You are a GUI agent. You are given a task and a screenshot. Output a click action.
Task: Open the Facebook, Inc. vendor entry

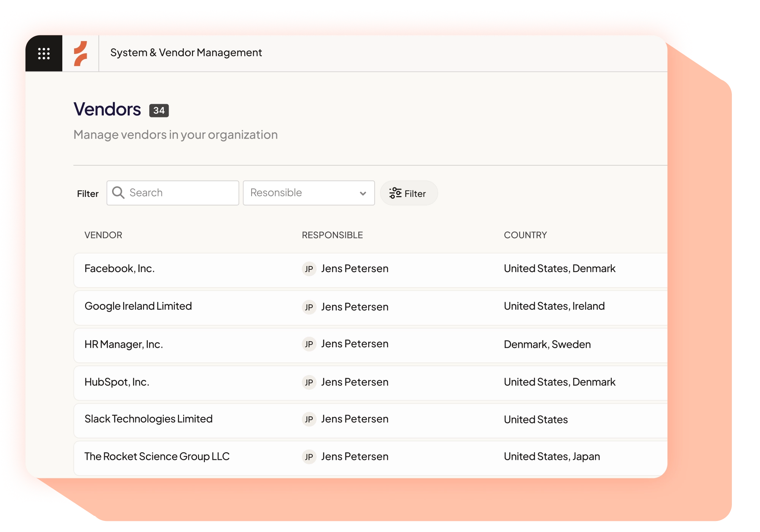(x=120, y=269)
